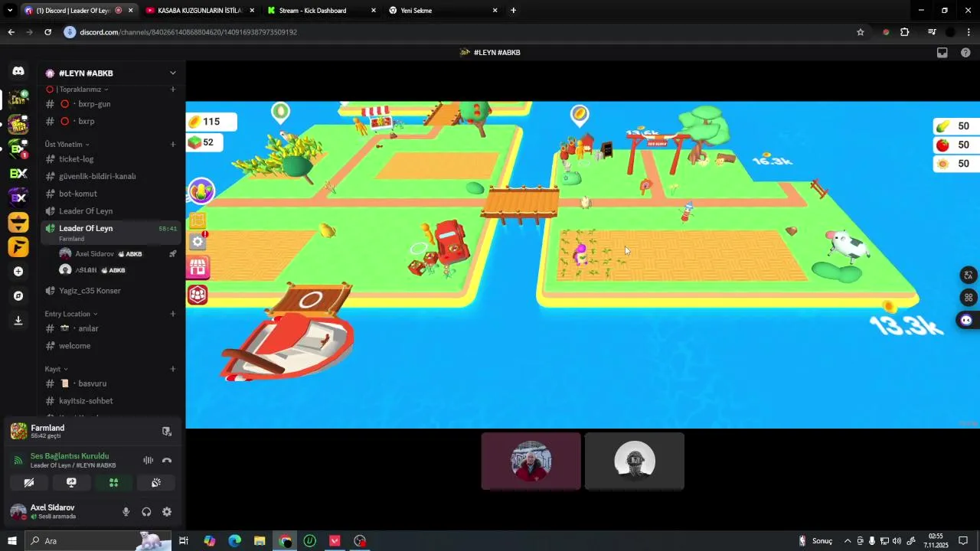The height and width of the screenshot is (551, 980).
Task: Open the soundboard button
Action: (x=156, y=483)
